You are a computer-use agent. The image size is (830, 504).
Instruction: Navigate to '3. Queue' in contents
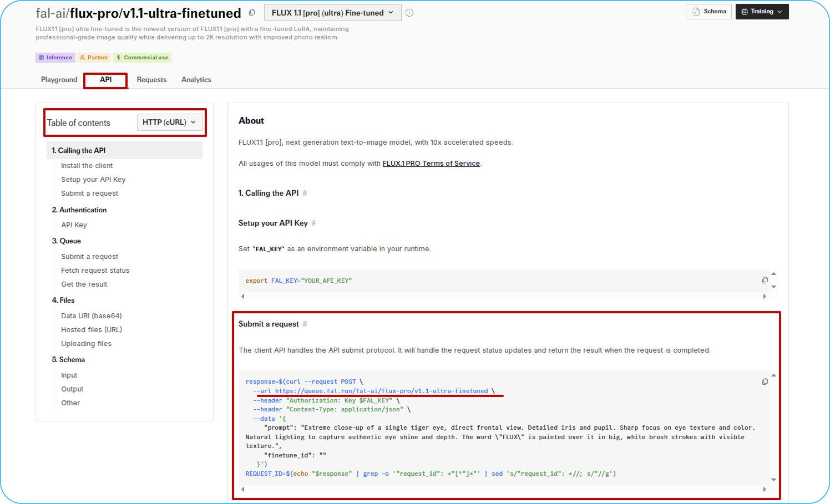pyautogui.click(x=67, y=241)
